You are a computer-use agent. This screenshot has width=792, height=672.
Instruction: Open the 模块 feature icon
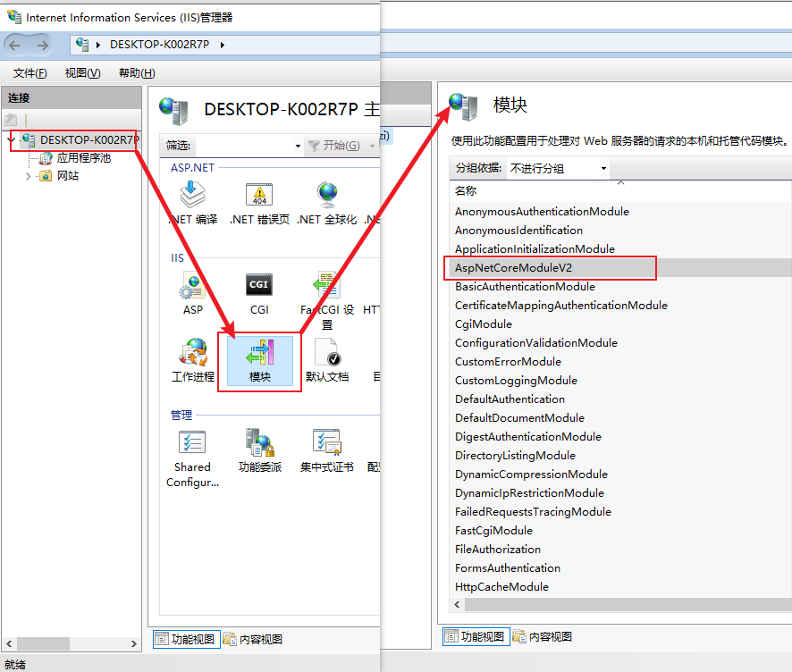[x=259, y=360]
